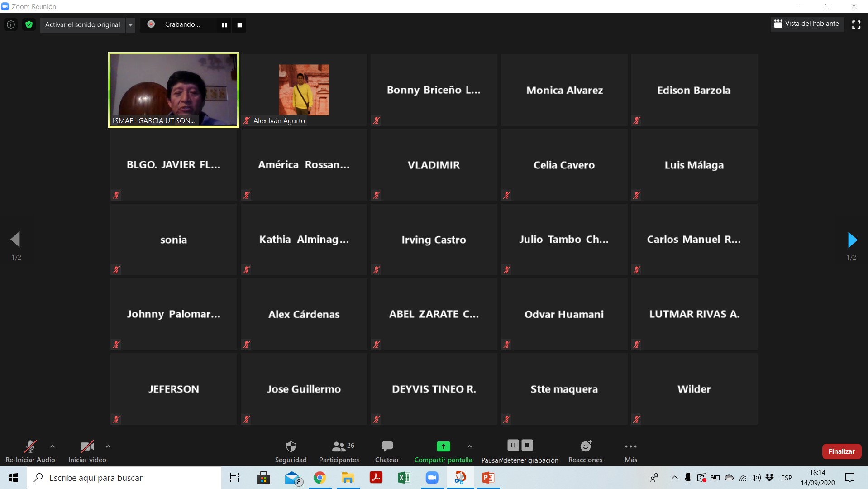
Task: Pause the recording in top bar
Action: pyautogui.click(x=224, y=25)
